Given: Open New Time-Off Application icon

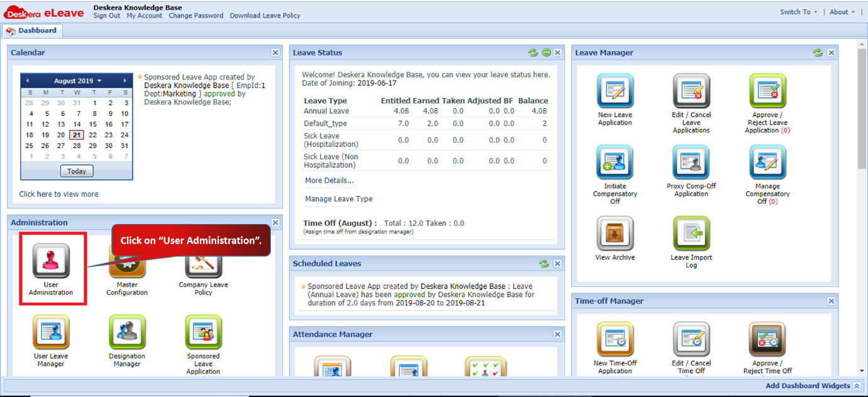Looking at the screenshot, I should click(x=615, y=340).
